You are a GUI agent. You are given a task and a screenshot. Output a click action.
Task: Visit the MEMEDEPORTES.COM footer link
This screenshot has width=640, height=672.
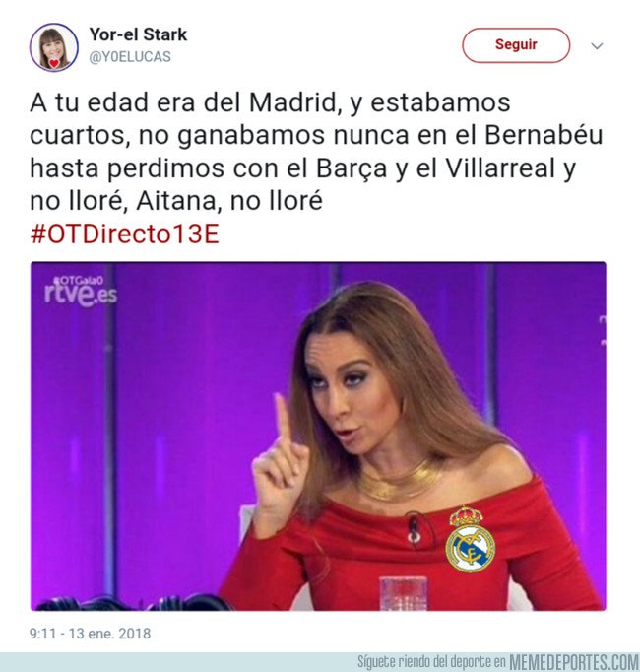coord(574,662)
